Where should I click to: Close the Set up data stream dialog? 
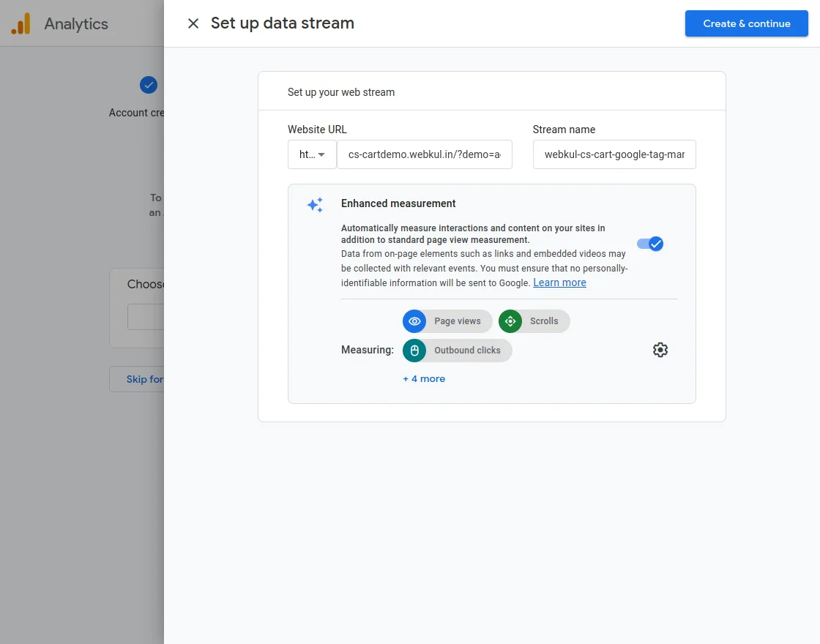point(193,23)
